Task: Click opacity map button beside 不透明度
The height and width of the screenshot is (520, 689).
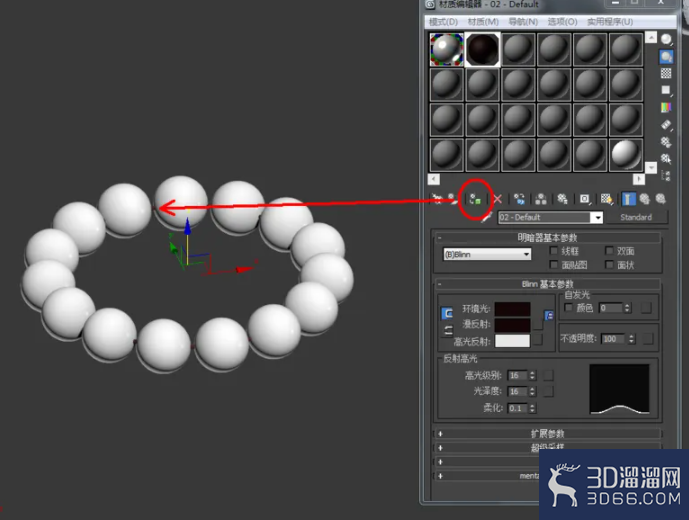Action: click(648, 338)
